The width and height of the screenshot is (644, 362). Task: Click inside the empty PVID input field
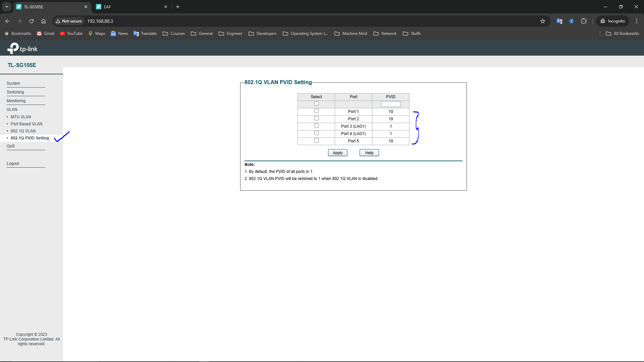pos(391,104)
